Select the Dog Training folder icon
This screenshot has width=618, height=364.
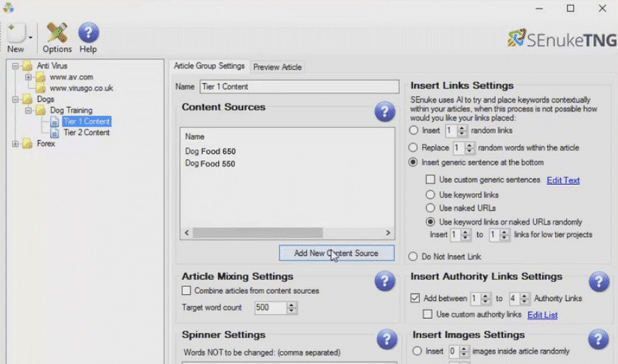(41, 110)
